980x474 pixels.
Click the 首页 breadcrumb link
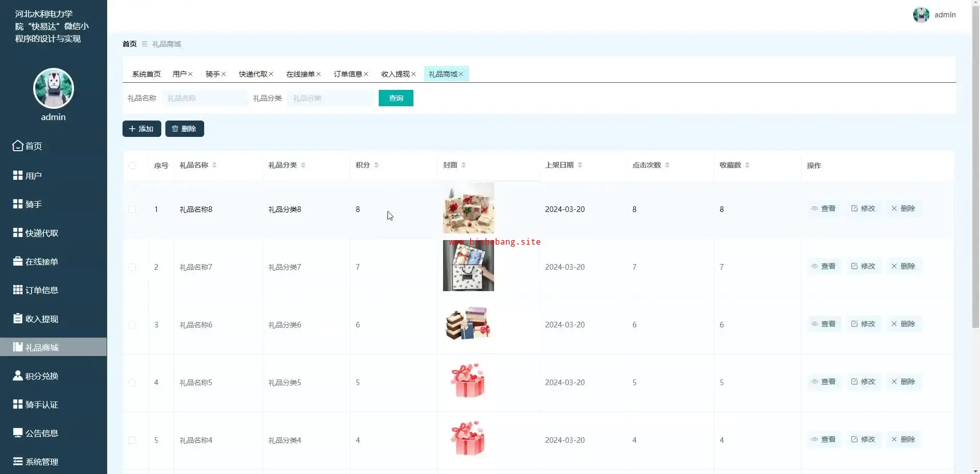pyautogui.click(x=130, y=44)
